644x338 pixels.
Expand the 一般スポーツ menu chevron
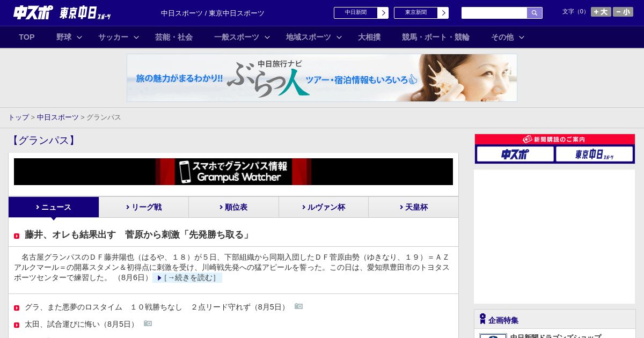tap(267, 38)
